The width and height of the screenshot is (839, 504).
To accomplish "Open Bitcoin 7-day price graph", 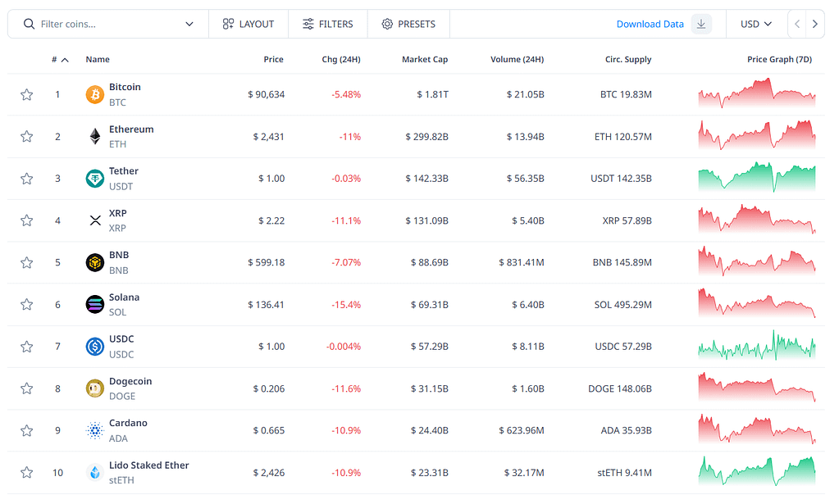I will (x=756, y=94).
